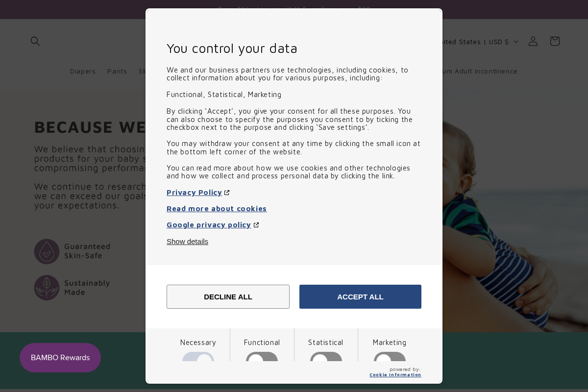Image resolution: width=588 pixels, height=392 pixels.
Task: Click the Guaranteed Skin-Safe badge icon
Action: (47, 251)
